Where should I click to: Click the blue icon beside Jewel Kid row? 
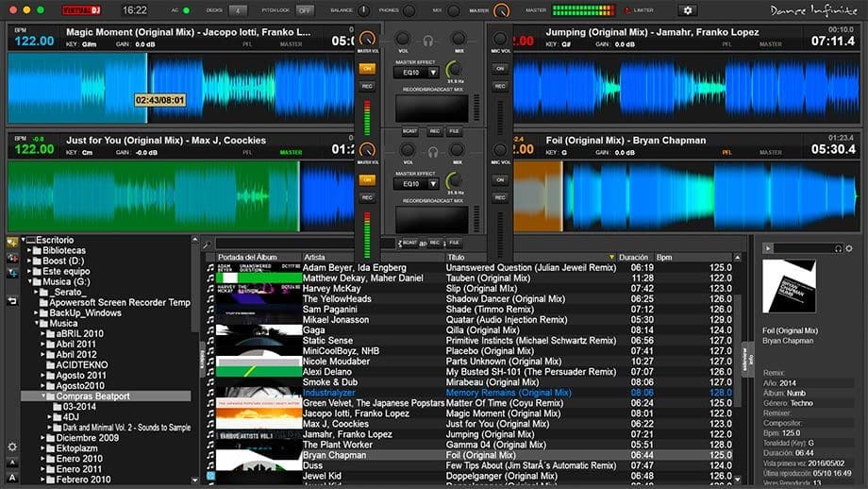(x=210, y=476)
